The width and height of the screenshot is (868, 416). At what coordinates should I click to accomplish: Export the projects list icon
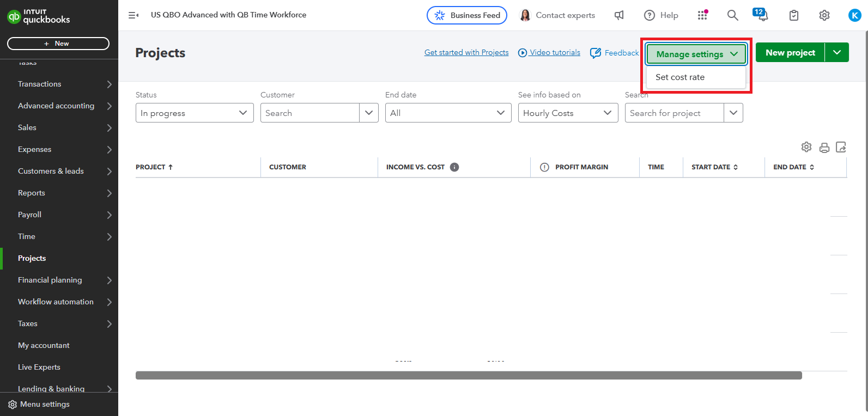pos(841,147)
